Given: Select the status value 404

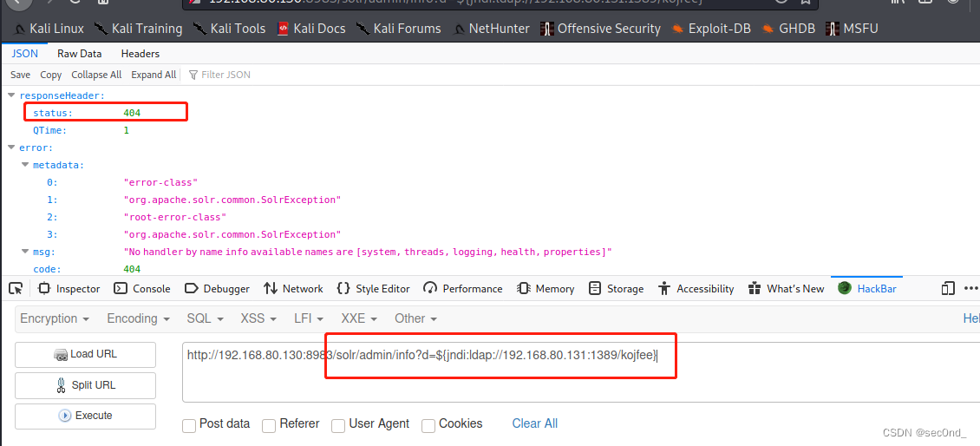Looking at the screenshot, I should [x=132, y=113].
